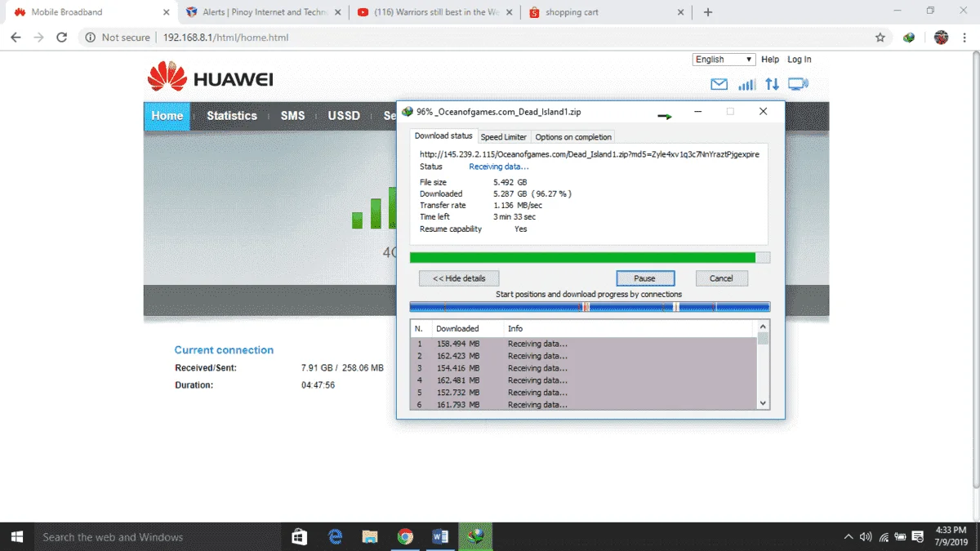Click the Internet Download Manager taskbar icon
This screenshot has width=980, height=551.
pyautogui.click(x=475, y=537)
